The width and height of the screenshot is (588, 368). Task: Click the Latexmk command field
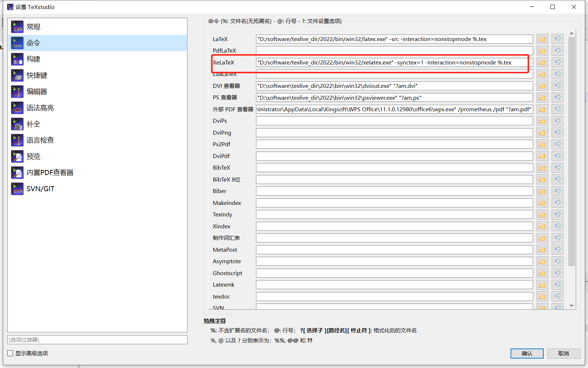[x=394, y=285]
